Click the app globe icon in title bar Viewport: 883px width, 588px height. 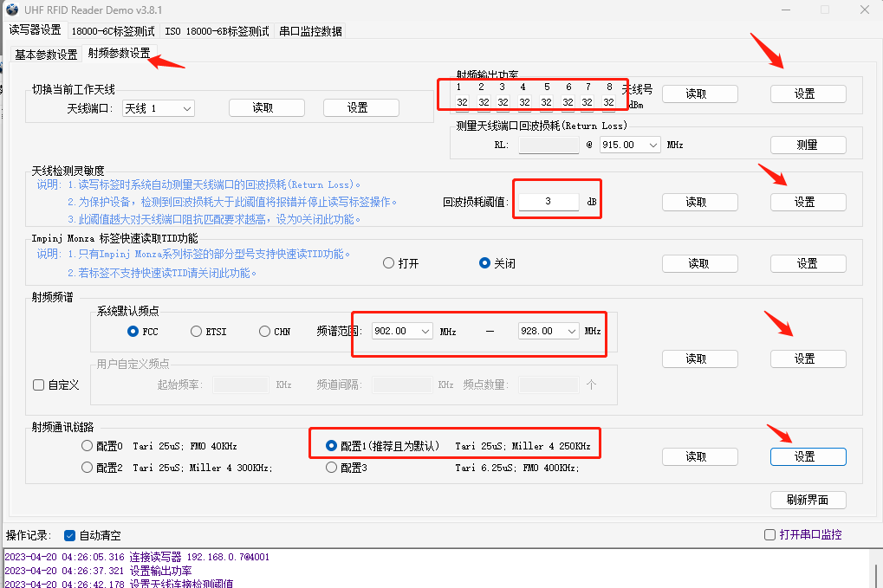point(11,10)
